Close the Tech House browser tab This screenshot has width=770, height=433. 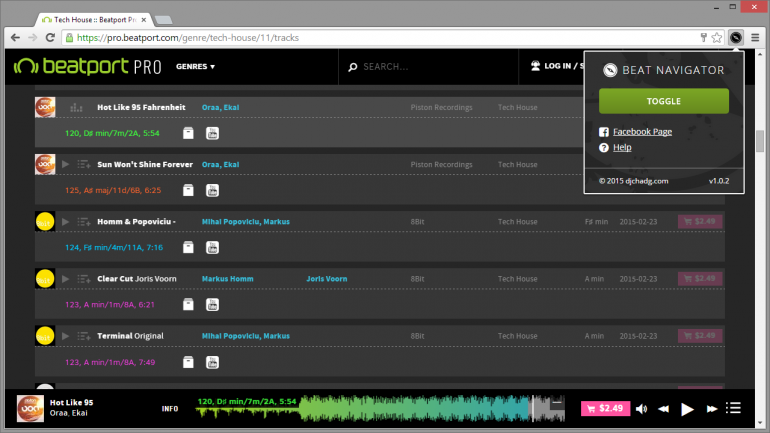(x=143, y=20)
